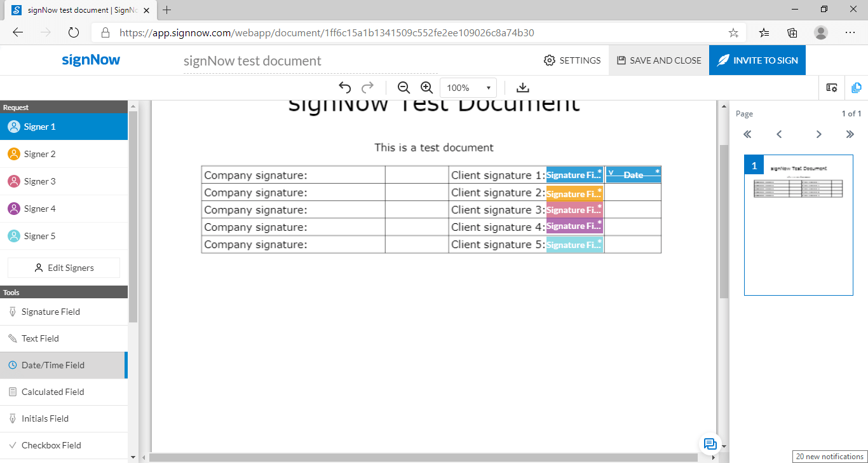Image resolution: width=868 pixels, height=463 pixels.
Task: Open document SETTINGS
Action: (573, 60)
